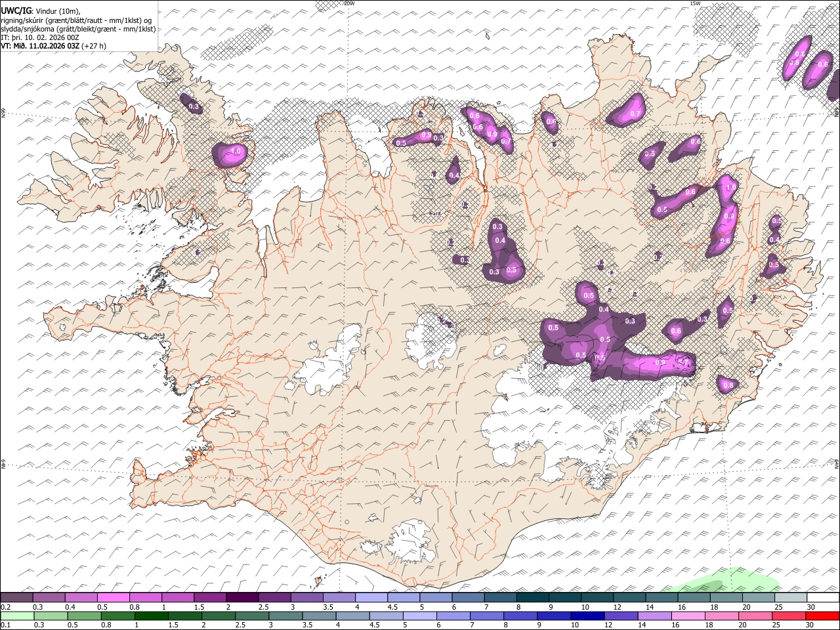
Task: Click the '0.1' label in the lower legend
Action: pyautogui.click(x=5, y=625)
